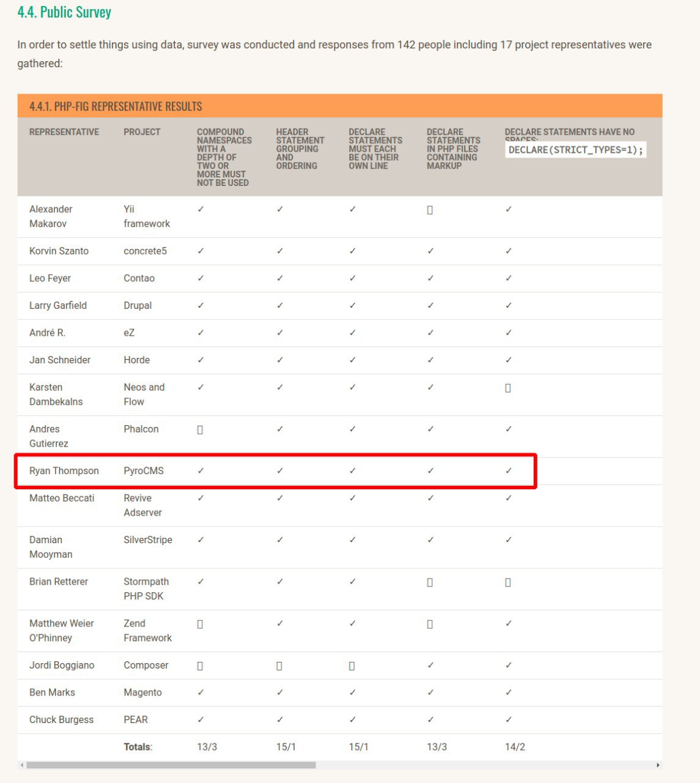Select the project 'concrete5'
The height and width of the screenshot is (783, 700).
[145, 251]
